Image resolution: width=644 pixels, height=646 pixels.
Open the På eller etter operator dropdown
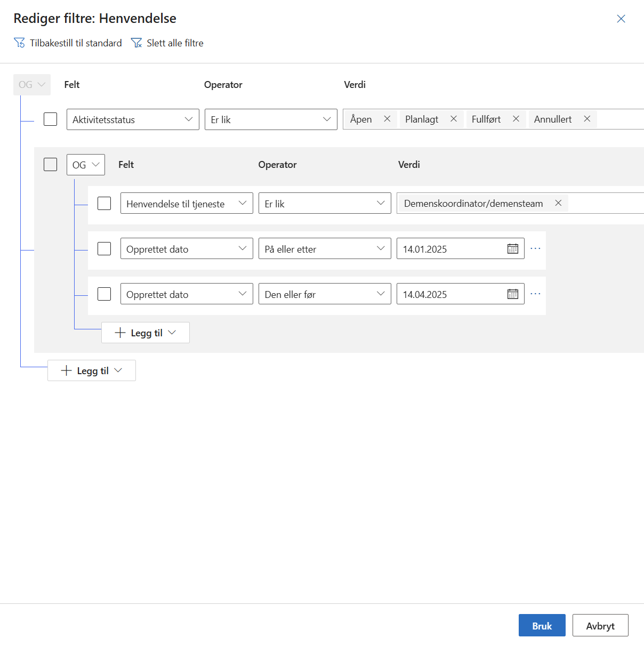pyautogui.click(x=325, y=248)
